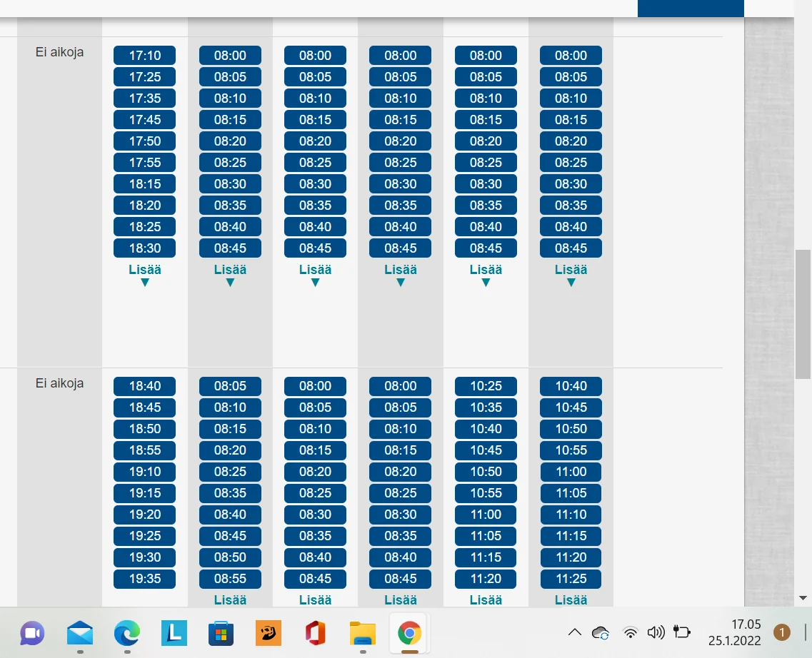Click the volume speaker icon in the tray
Viewport: 812px width, 658px height.
click(655, 632)
